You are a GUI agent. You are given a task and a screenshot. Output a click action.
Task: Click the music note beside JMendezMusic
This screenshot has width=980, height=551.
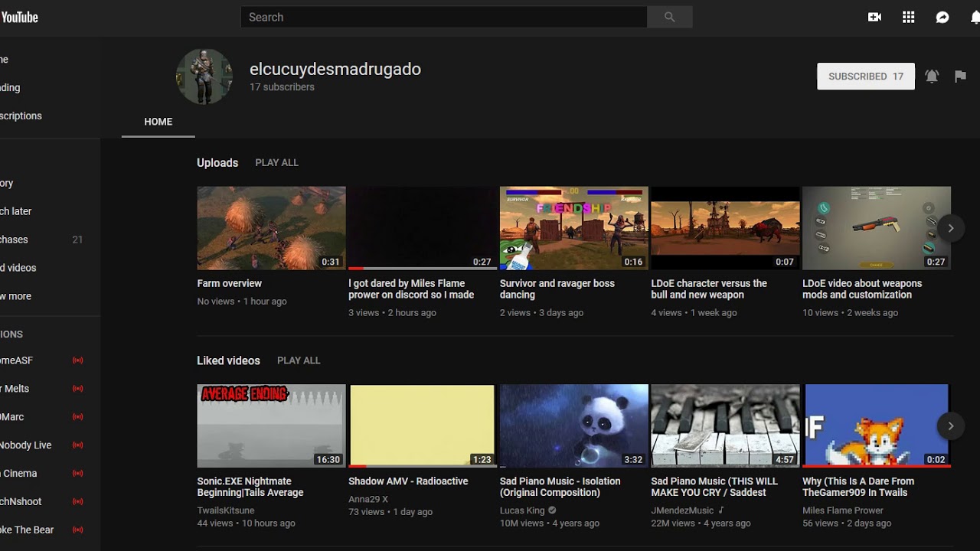721,510
